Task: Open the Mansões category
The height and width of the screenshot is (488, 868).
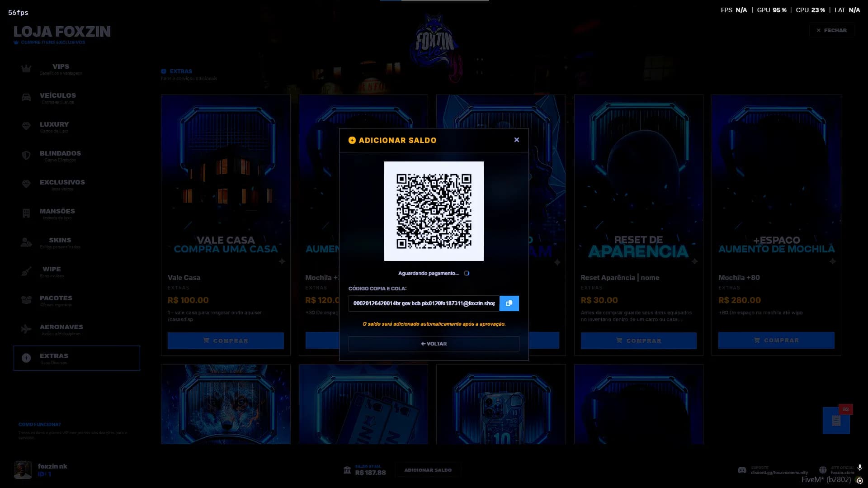Action: tap(77, 213)
